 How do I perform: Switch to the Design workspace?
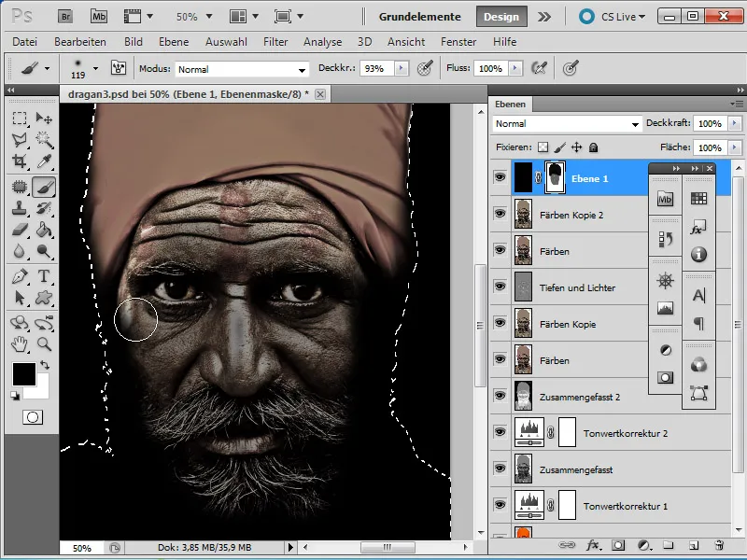pyautogui.click(x=501, y=17)
